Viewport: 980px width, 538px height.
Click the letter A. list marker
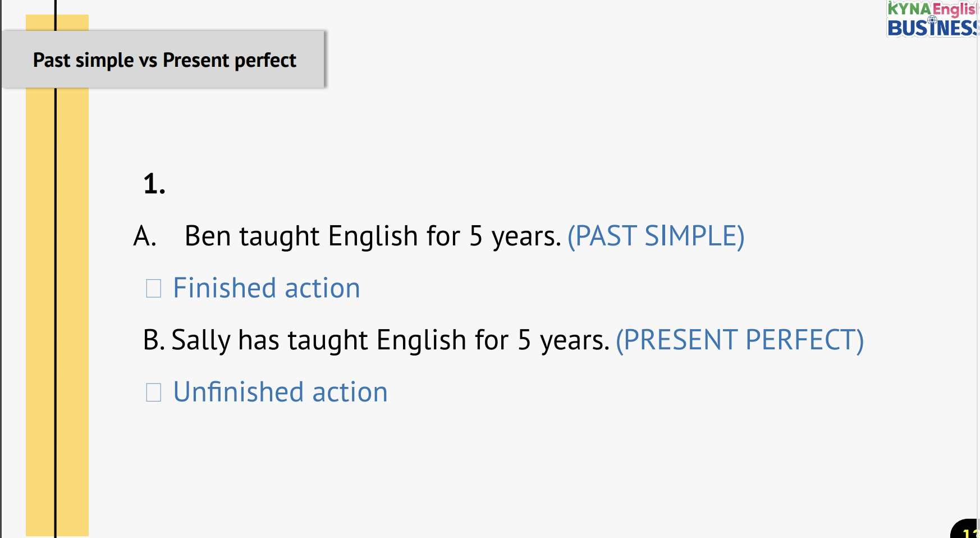(x=144, y=236)
